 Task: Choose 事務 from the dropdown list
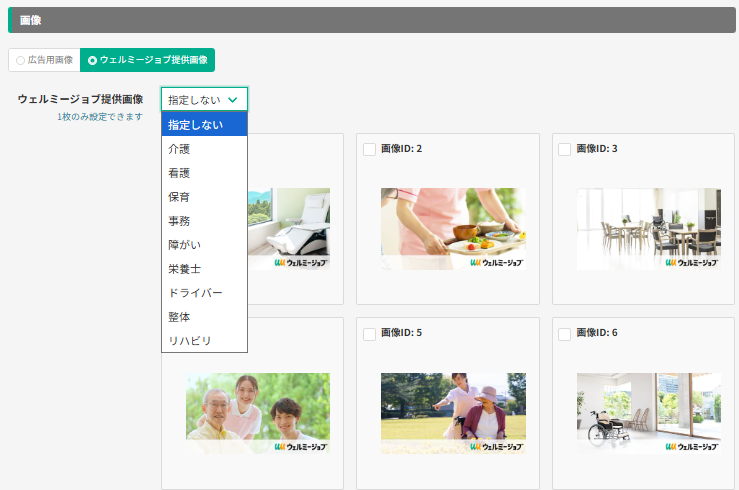(x=204, y=221)
